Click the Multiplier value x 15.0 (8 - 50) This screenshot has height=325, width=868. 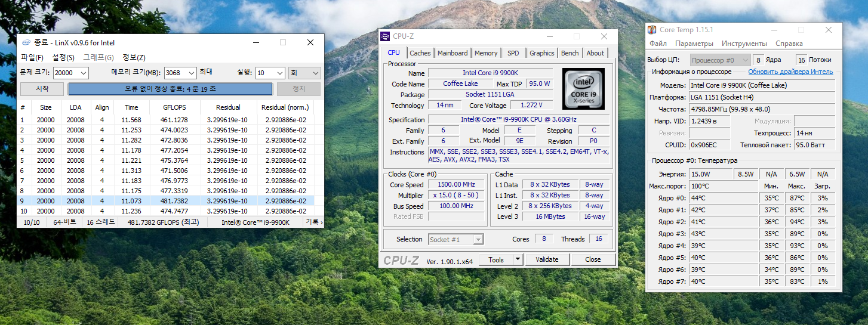tap(457, 196)
